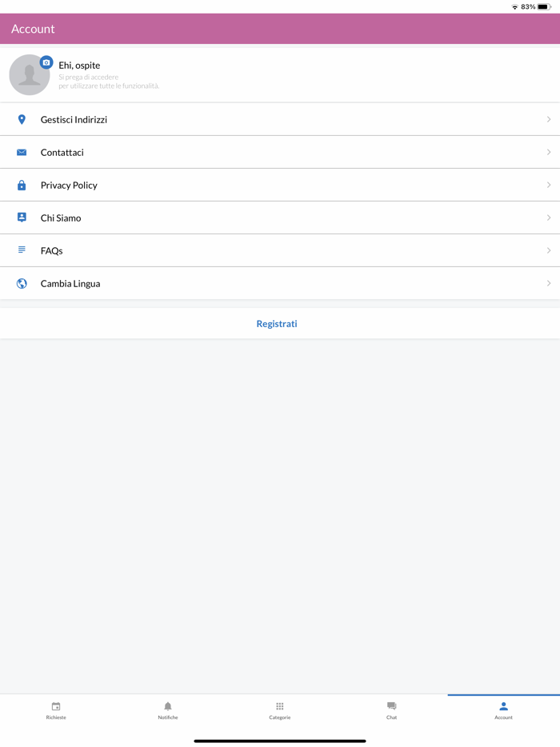The image size is (560, 747).
Task: Tap the contact card icon beside Chi Siamo
Action: 21,218
